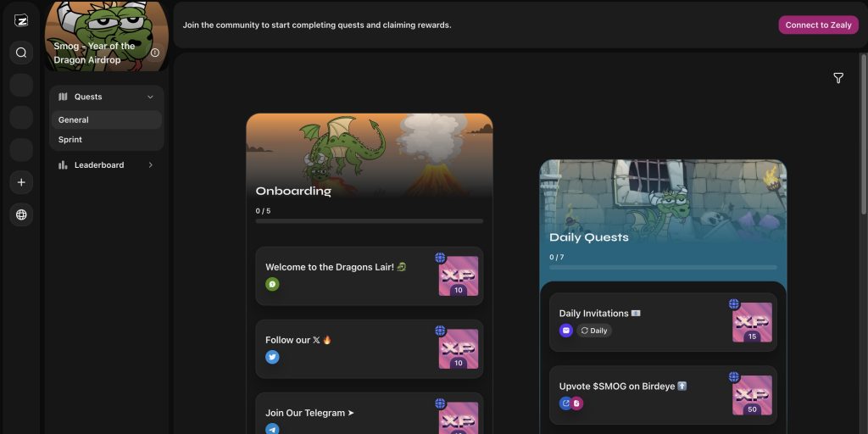Click the green chat icon under Welcome quest
Screen dimensions: 868x434
pos(272,284)
